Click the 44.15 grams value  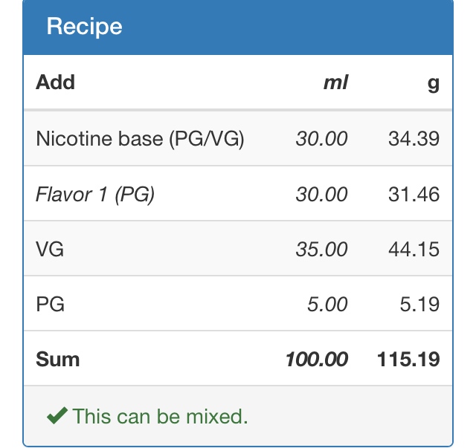[x=414, y=250]
